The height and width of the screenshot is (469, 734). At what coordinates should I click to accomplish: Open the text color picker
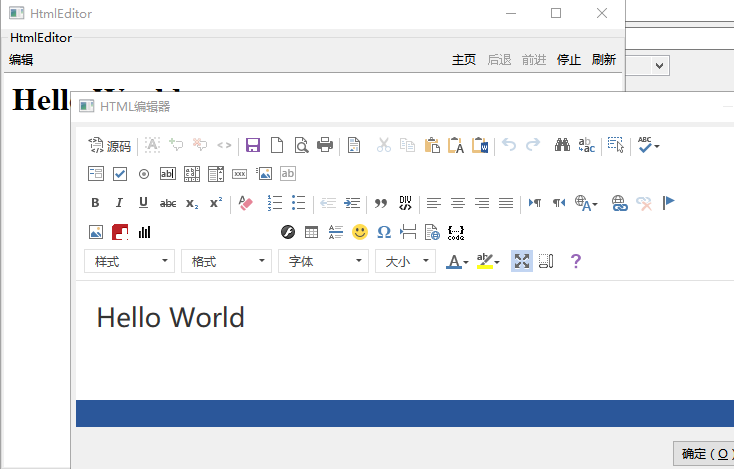point(457,261)
